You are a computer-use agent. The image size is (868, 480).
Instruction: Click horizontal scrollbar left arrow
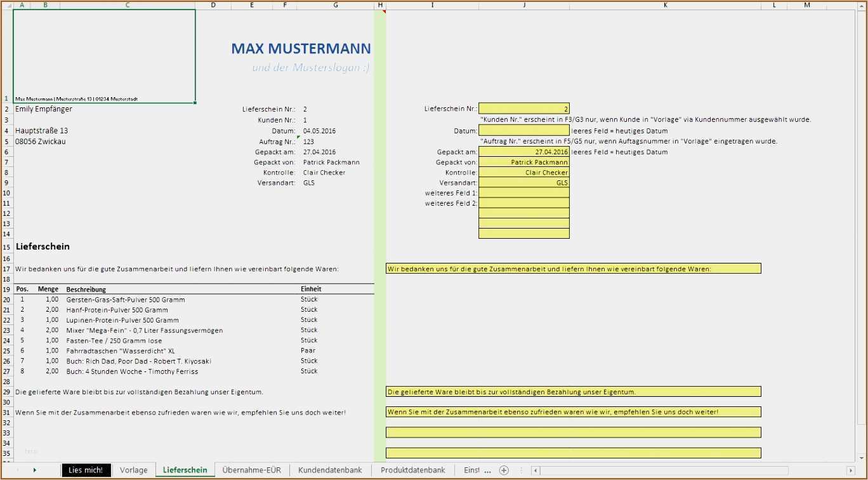point(536,470)
